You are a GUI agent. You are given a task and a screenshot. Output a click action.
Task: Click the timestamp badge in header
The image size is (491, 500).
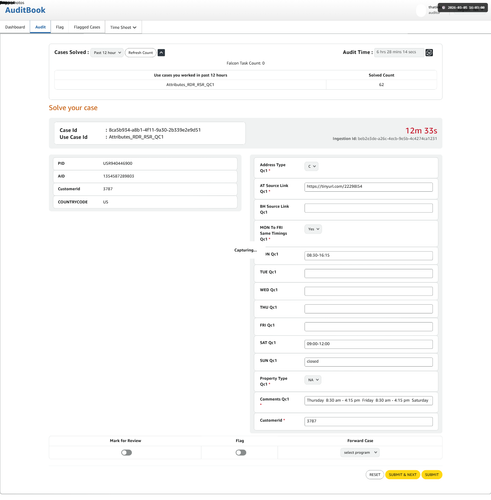pos(463,7)
